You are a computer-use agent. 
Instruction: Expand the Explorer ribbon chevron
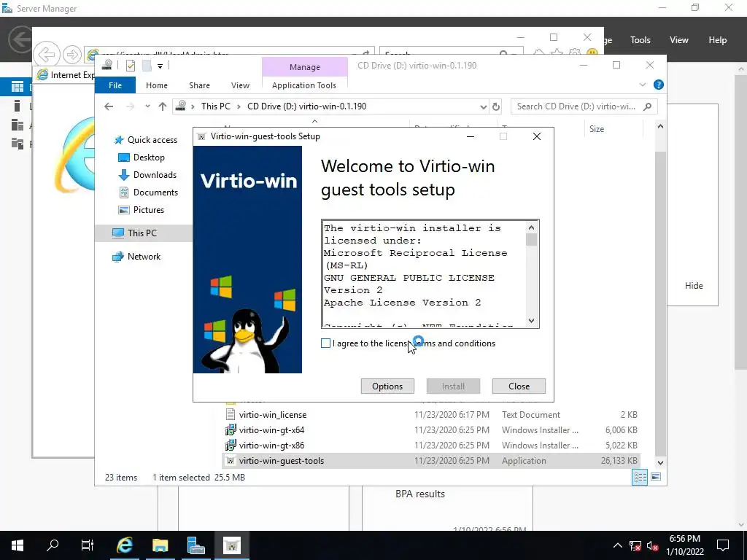(x=642, y=85)
